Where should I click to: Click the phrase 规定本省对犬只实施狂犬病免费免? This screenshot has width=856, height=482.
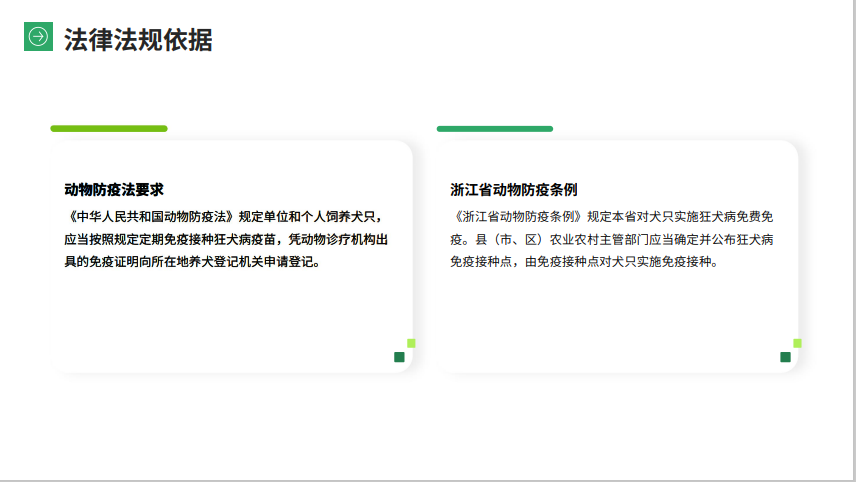[x=680, y=216]
